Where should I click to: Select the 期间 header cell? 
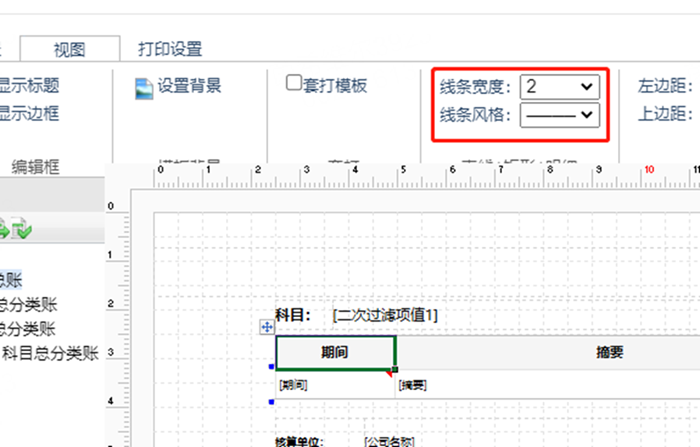pos(335,352)
